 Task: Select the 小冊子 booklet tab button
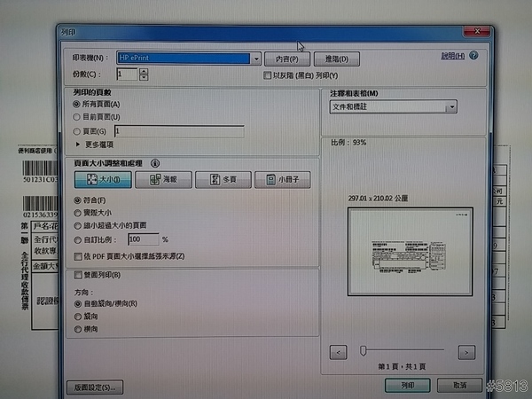pyautogui.click(x=283, y=179)
